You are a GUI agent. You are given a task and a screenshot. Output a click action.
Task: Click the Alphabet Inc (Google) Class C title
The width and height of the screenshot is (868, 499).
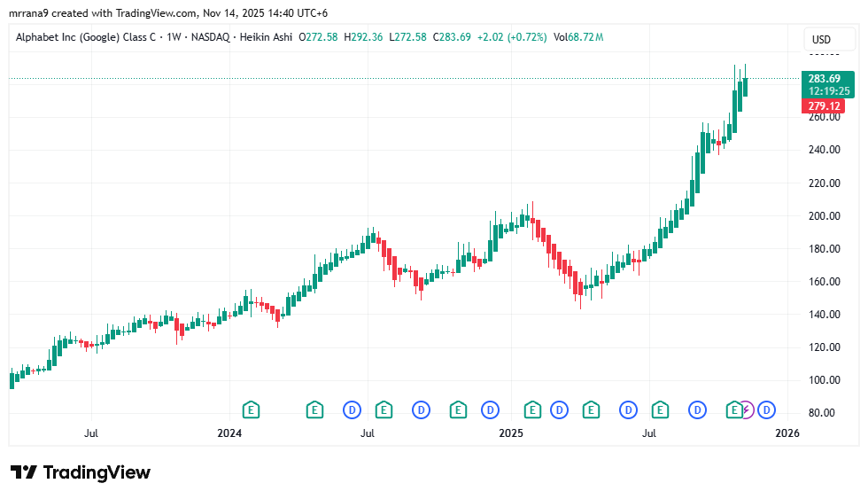(x=86, y=37)
